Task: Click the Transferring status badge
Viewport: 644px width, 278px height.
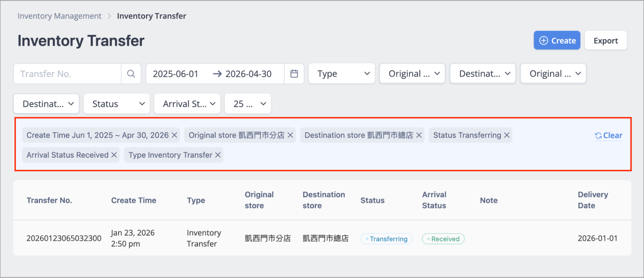Action: pyautogui.click(x=386, y=239)
